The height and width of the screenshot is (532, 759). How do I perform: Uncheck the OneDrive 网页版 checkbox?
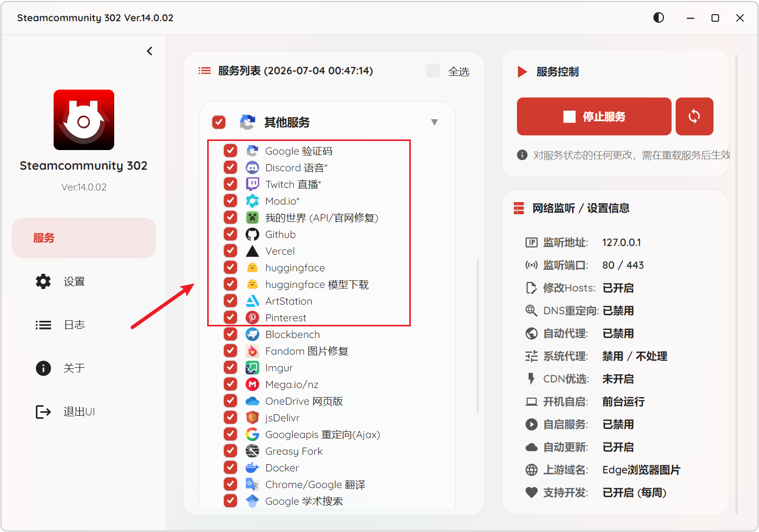tap(230, 401)
